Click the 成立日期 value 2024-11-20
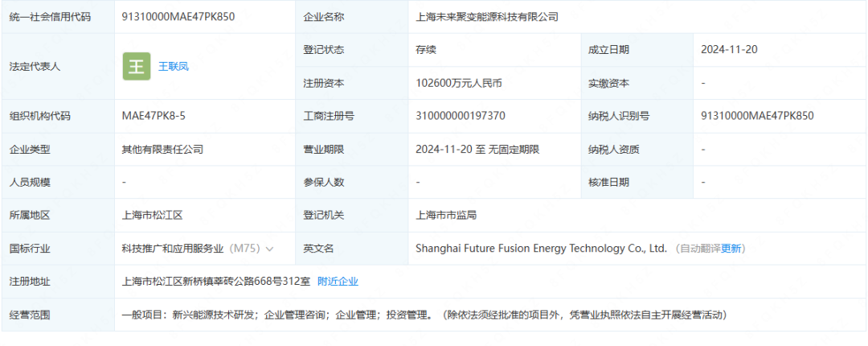This screenshot has height=346, width=868. pos(729,49)
